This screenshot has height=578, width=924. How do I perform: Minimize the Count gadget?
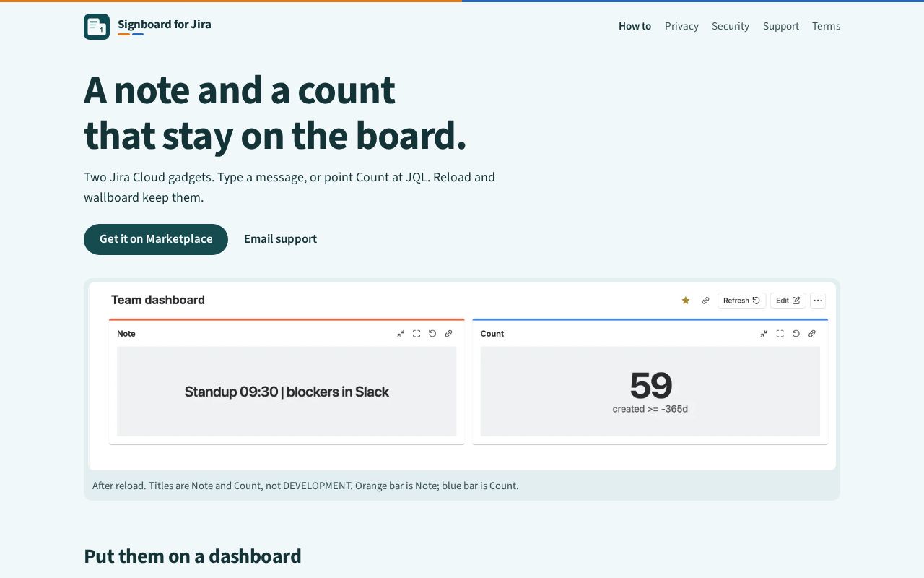[x=764, y=334]
